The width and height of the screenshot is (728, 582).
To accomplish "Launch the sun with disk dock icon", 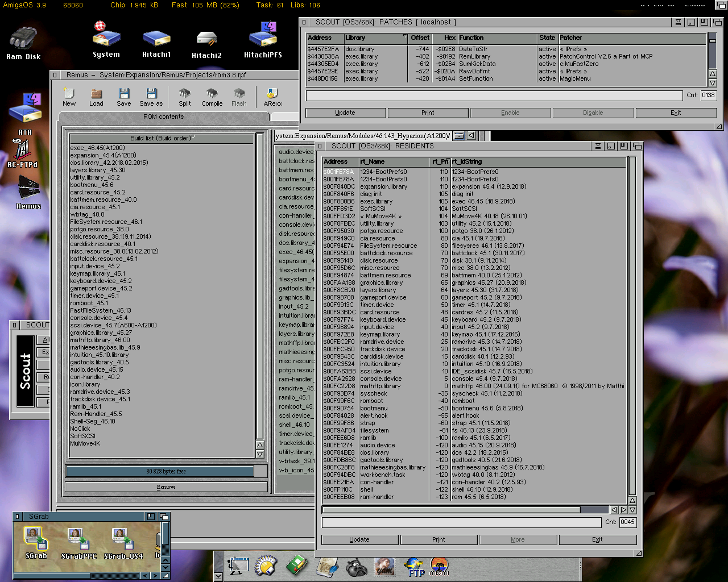I will (x=266, y=566).
